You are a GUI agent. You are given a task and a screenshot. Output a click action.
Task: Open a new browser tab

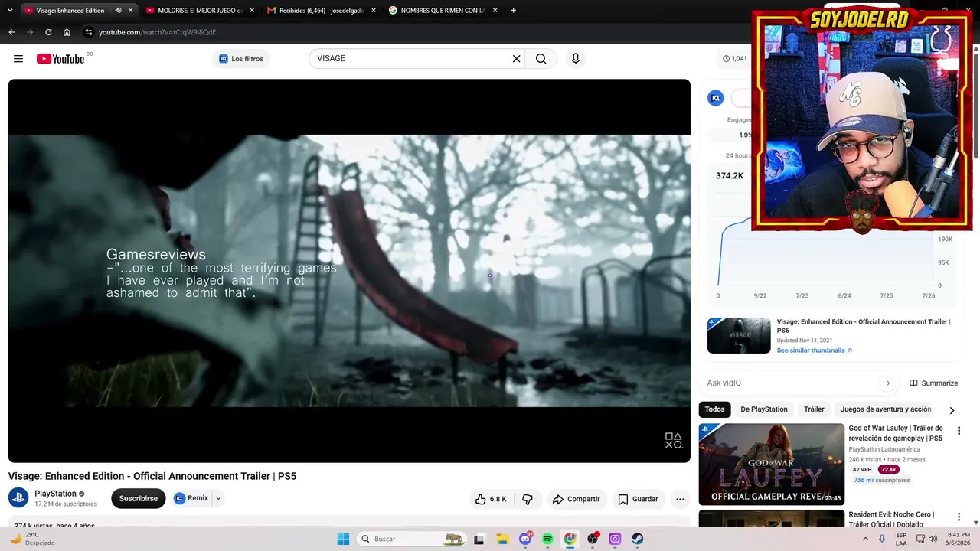tap(513, 11)
